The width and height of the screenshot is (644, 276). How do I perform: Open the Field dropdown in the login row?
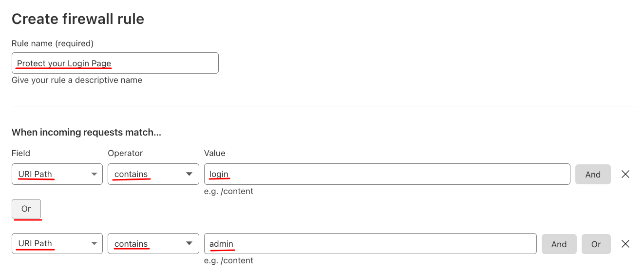point(57,174)
